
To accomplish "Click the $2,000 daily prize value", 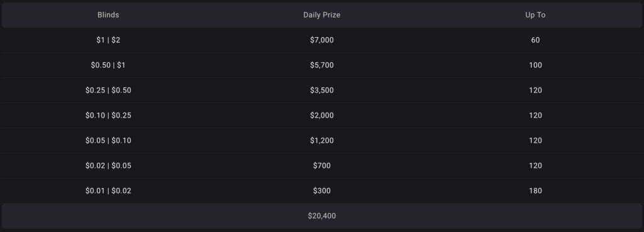I will pyautogui.click(x=321, y=116).
